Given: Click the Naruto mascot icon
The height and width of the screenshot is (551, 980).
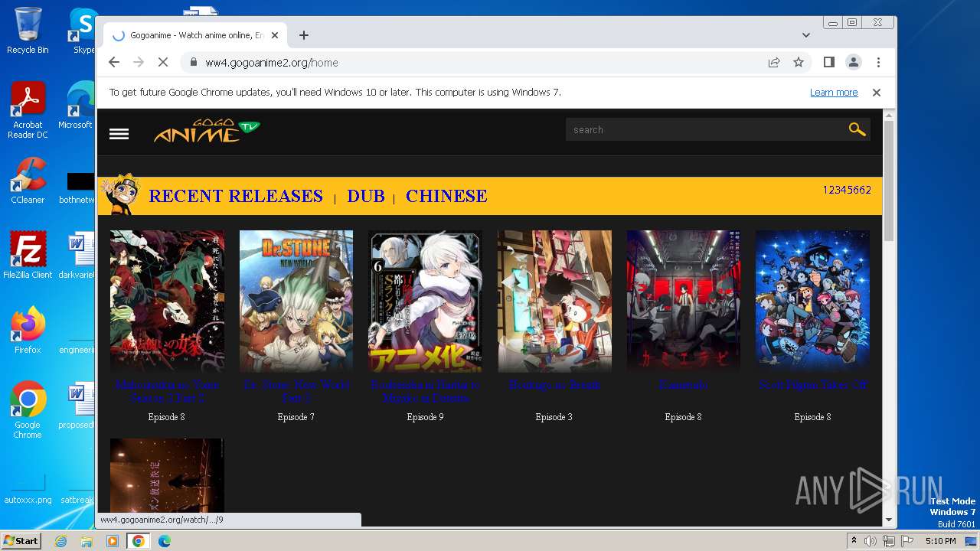Looking at the screenshot, I should pos(120,194).
